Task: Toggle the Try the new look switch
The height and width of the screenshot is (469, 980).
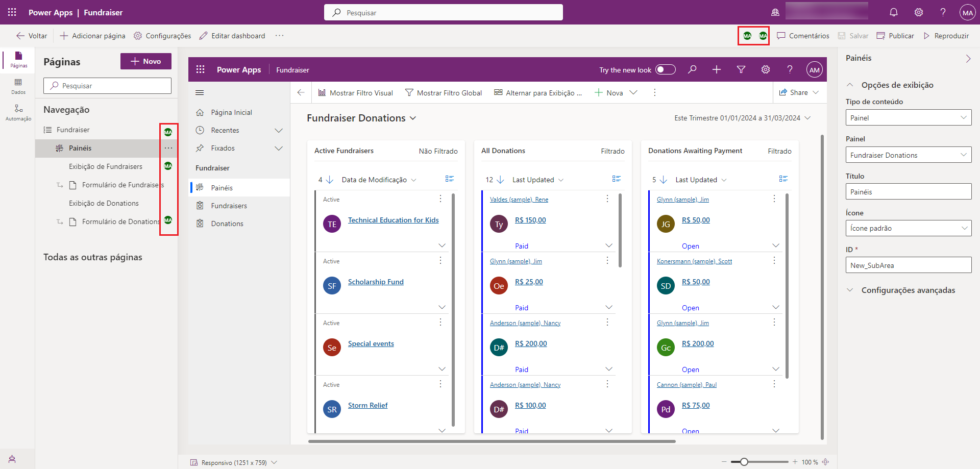Action: tap(666, 69)
